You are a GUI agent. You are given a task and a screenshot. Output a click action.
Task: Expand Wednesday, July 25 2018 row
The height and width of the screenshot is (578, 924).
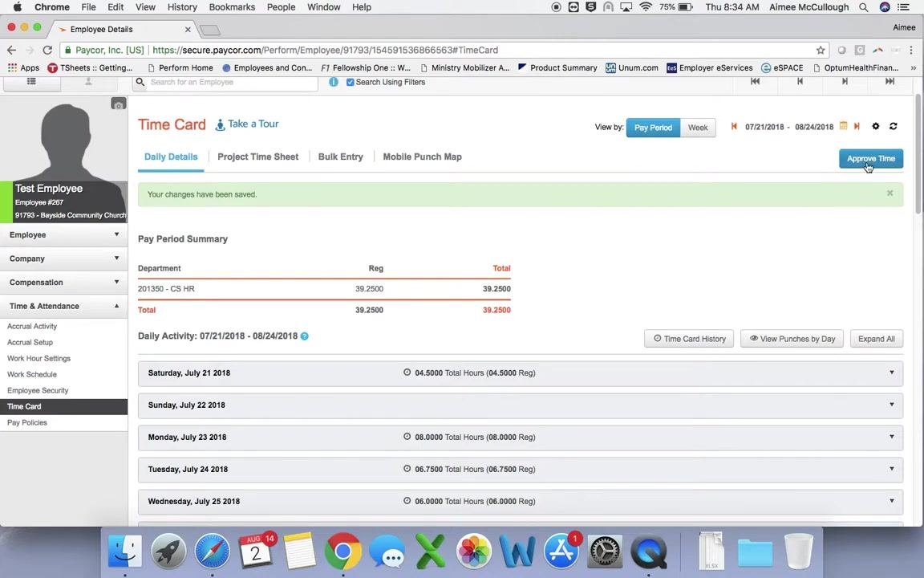[521, 501]
